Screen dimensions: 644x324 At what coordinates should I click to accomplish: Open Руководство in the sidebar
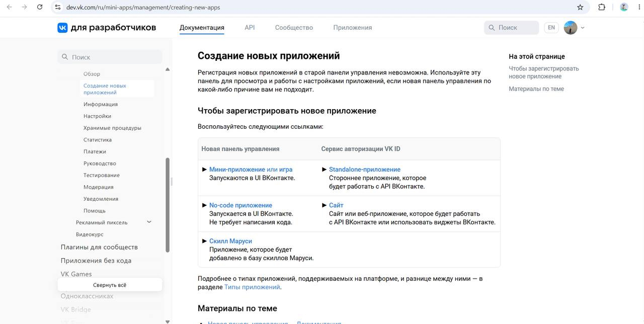click(x=100, y=164)
